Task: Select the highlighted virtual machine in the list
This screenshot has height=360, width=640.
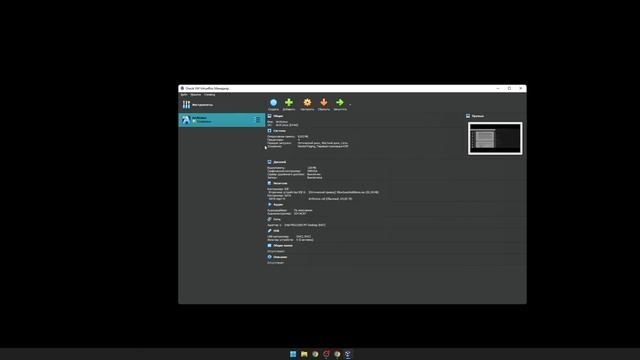Action: point(222,120)
